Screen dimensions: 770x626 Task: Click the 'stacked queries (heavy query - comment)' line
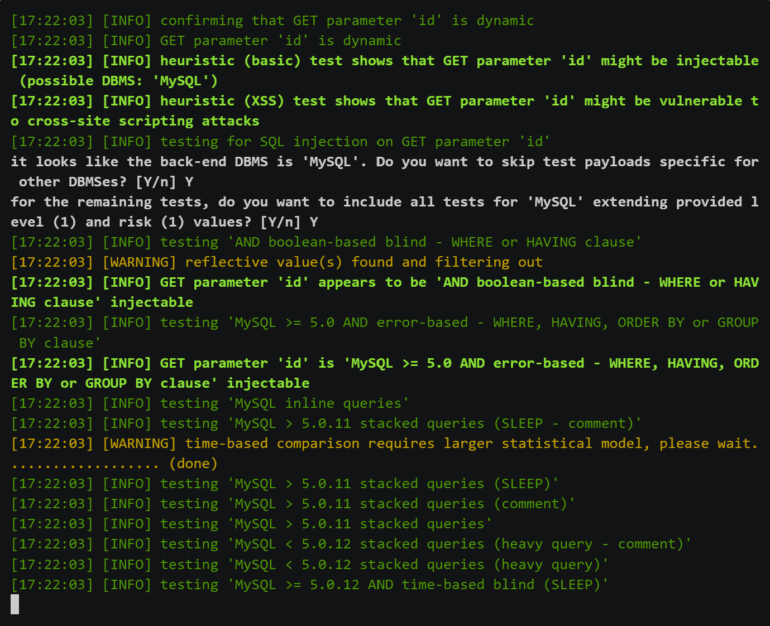pos(351,544)
